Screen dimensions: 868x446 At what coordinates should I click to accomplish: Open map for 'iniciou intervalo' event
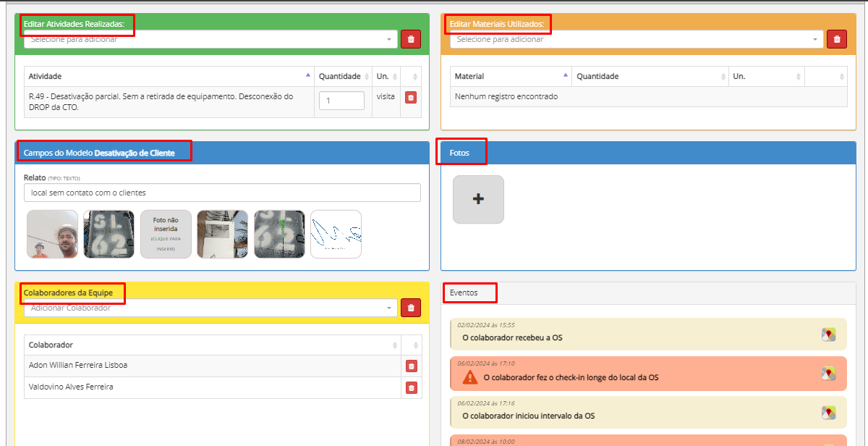[828, 413]
